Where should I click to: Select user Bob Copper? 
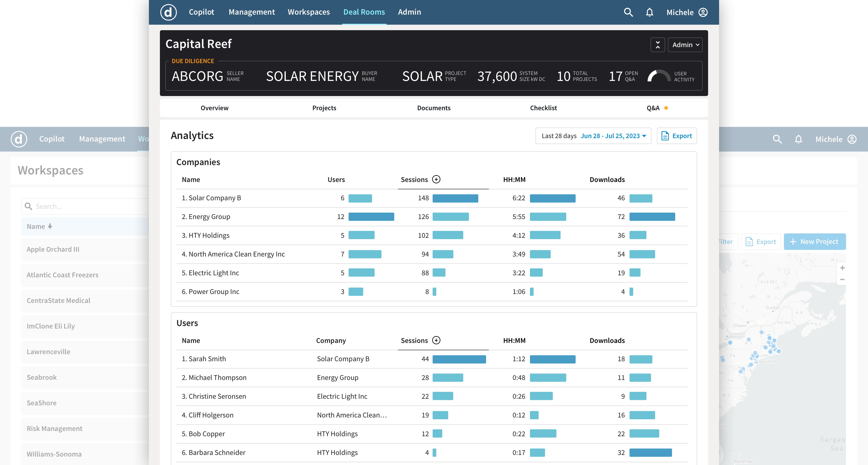tap(432, 434)
